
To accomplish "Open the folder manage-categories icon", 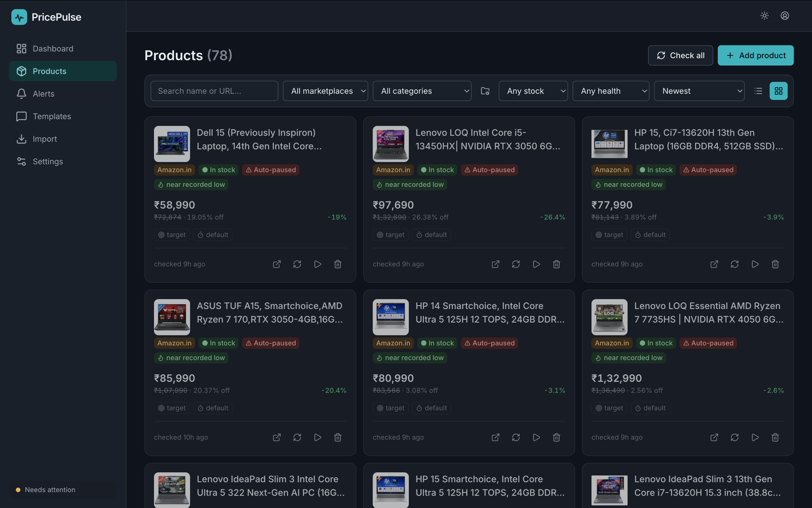I will [x=485, y=91].
